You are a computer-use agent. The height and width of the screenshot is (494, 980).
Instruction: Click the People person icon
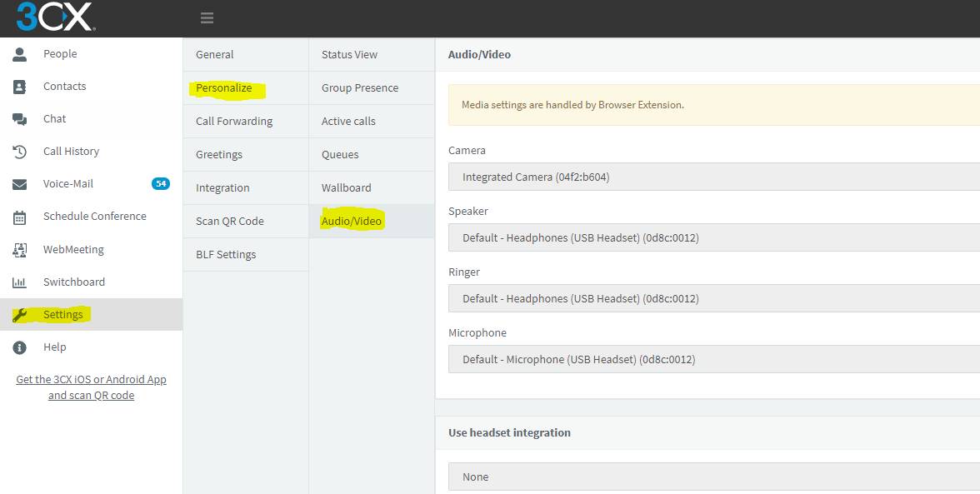tap(19, 54)
